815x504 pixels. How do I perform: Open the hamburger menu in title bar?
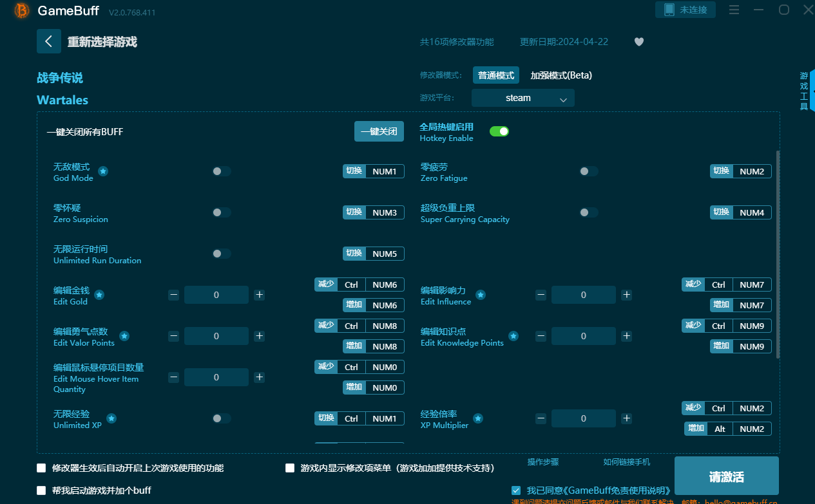click(x=734, y=10)
